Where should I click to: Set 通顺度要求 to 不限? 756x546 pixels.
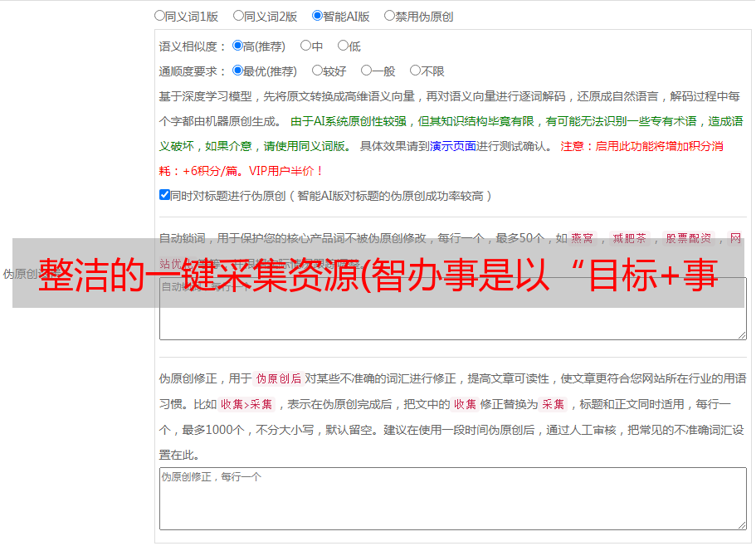415,71
